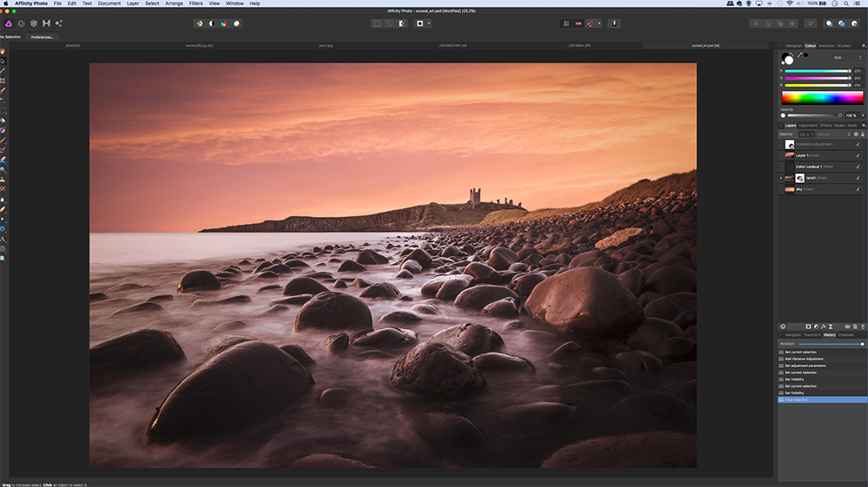Switch to the pier2.jpg document tab

coord(325,45)
